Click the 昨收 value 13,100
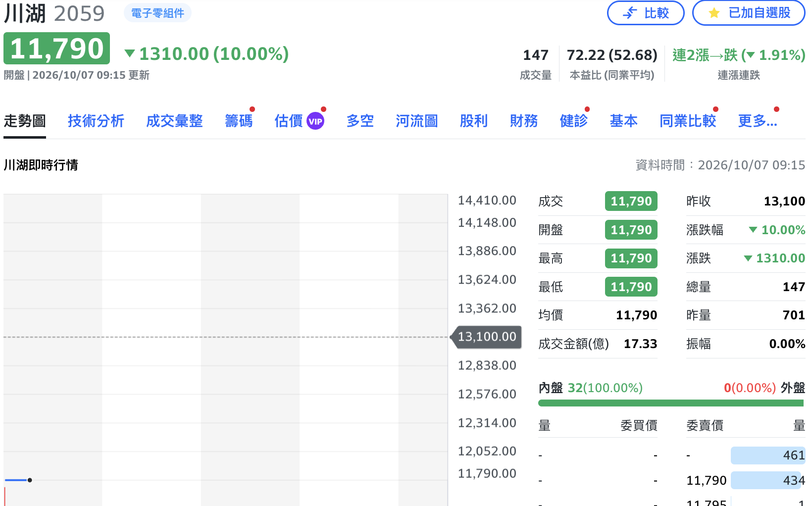This screenshot has height=506, width=812. pyautogui.click(x=784, y=201)
